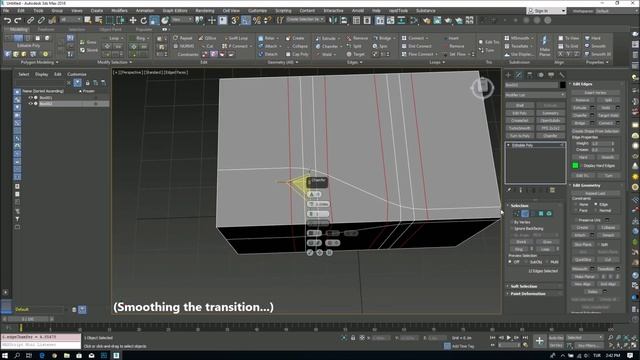This screenshot has height=360, width=640.
Task: Open the Motion command panel tab
Action: (x=540, y=75)
